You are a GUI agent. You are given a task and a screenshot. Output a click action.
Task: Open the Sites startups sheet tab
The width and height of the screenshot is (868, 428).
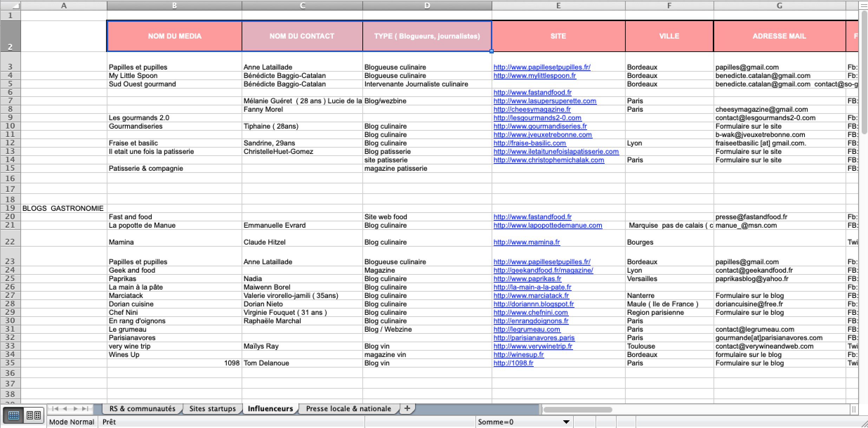[x=212, y=409]
